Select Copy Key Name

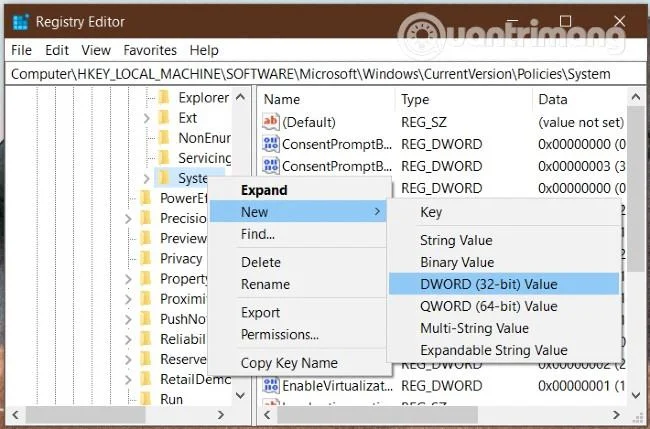[x=300, y=363]
